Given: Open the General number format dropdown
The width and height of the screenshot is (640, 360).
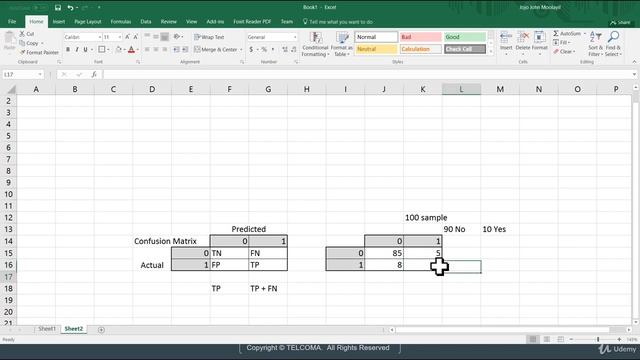Looking at the screenshot, I should click(x=295, y=37).
